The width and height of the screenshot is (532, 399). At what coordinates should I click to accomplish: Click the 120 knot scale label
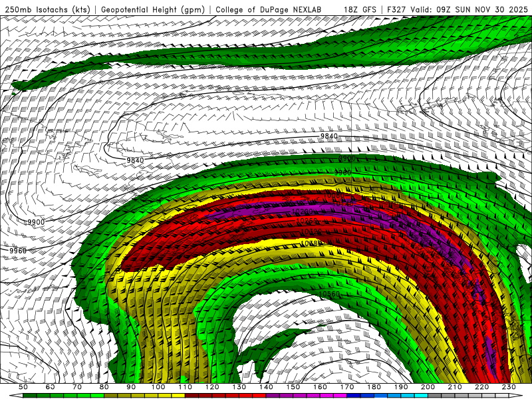pyautogui.click(x=211, y=387)
